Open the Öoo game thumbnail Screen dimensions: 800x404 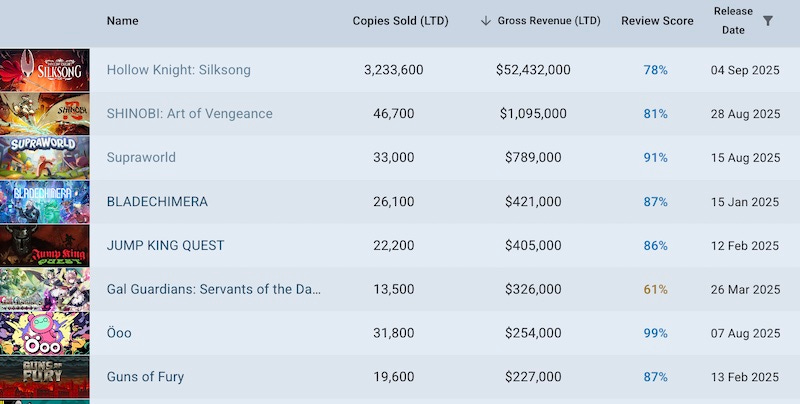(x=45, y=334)
